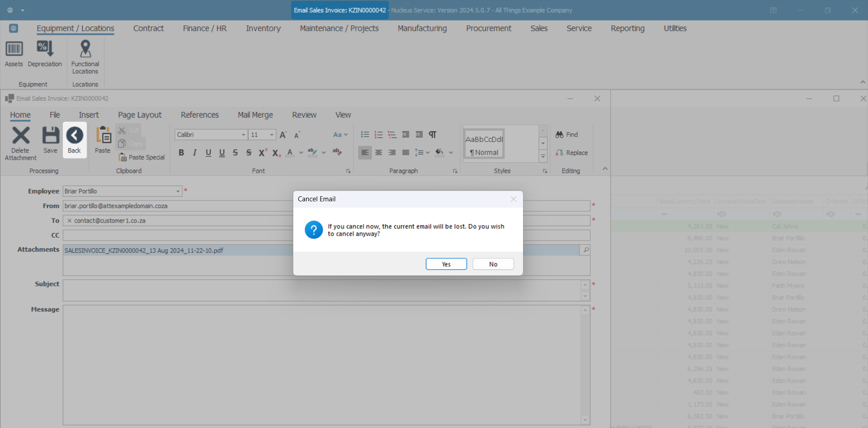868x428 pixels.
Task: Open the Finance / HR menu
Action: [x=205, y=29]
